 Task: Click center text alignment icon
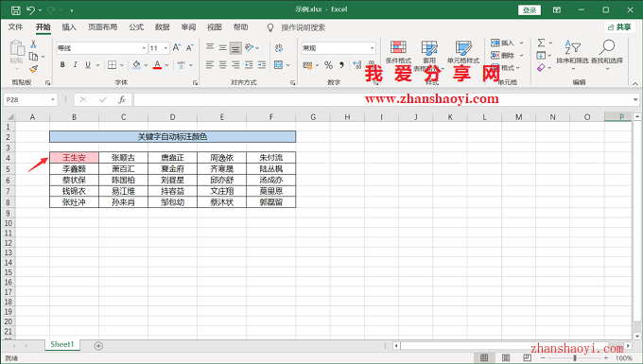pos(222,65)
